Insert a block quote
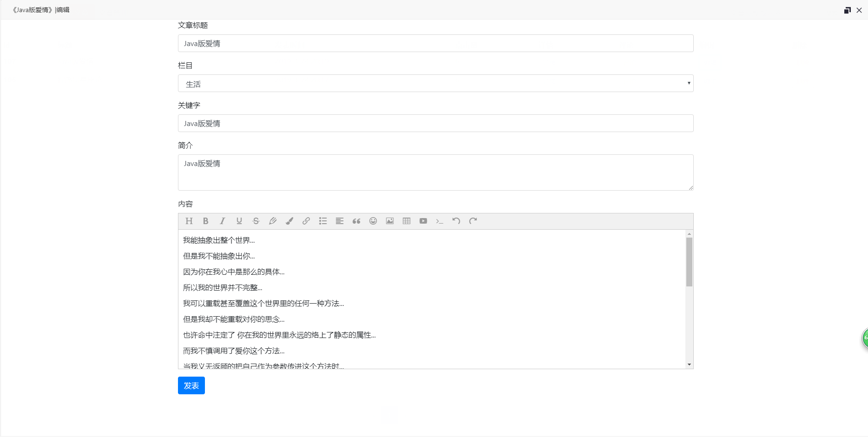Image resolution: width=868 pixels, height=438 pixels. coord(356,221)
